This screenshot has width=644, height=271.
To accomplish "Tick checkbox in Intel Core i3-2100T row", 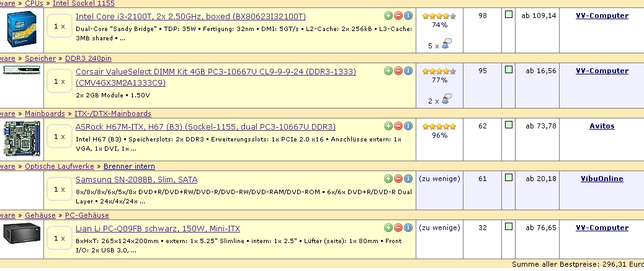I will tap(509, 14).
